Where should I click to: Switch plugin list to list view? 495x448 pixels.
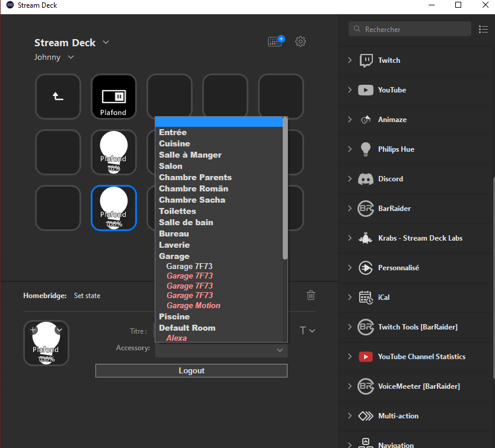(483, 28)
